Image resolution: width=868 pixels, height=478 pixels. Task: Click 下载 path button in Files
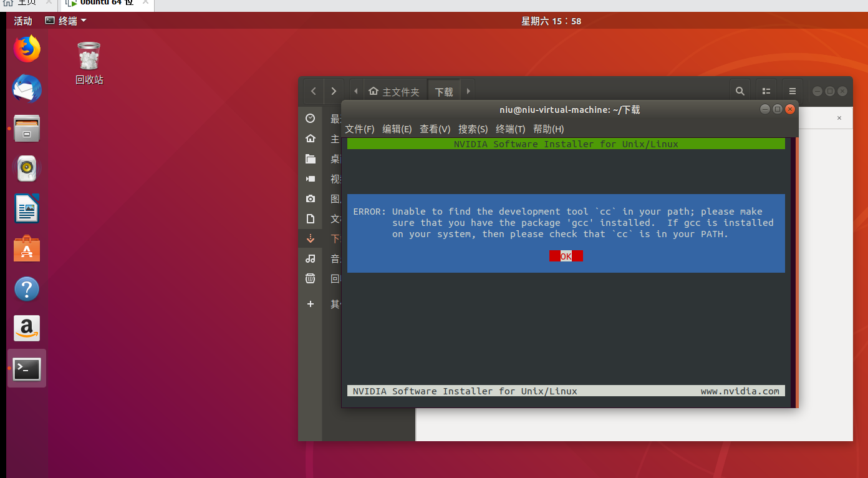coord(444,91)
